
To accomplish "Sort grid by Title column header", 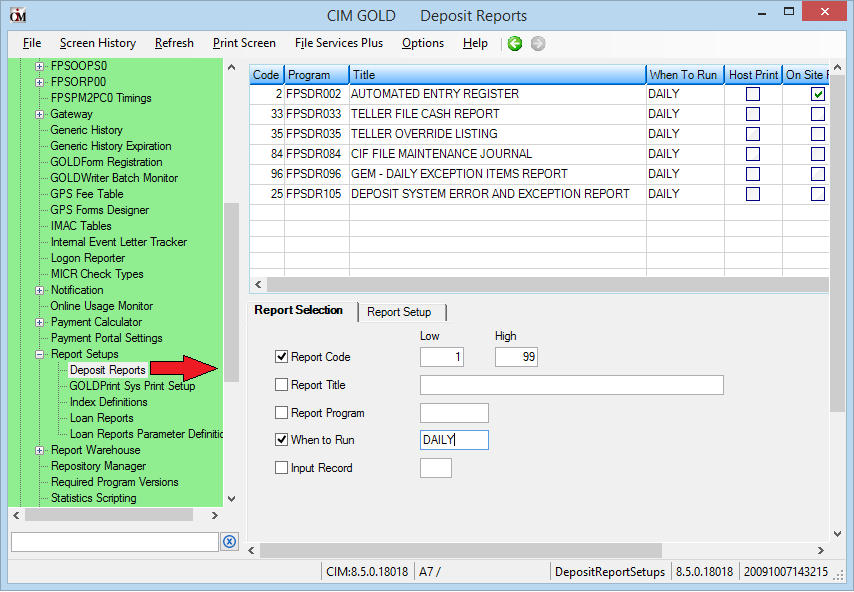I will pos(496,75).
